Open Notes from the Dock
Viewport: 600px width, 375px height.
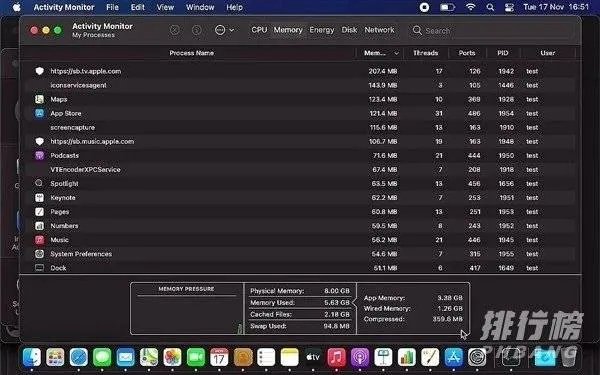point(290,357)
